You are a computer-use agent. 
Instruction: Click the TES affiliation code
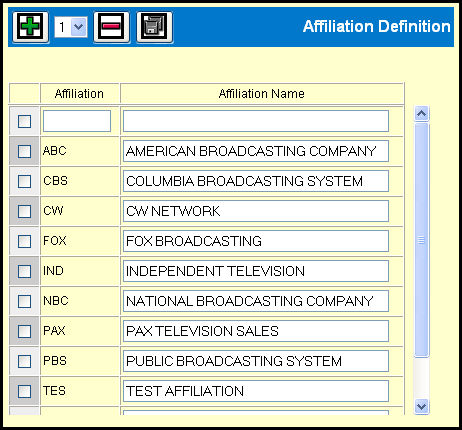[x=54, y=391]
